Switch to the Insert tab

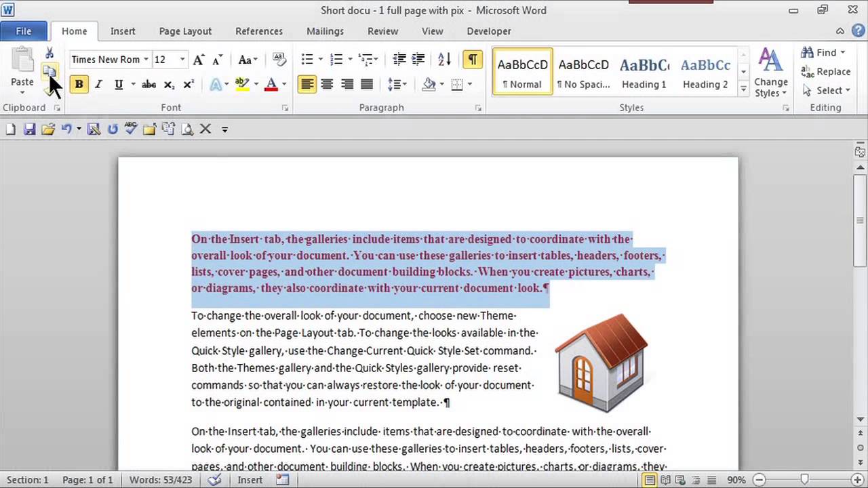pyautogui.click(x=123, y=31)
